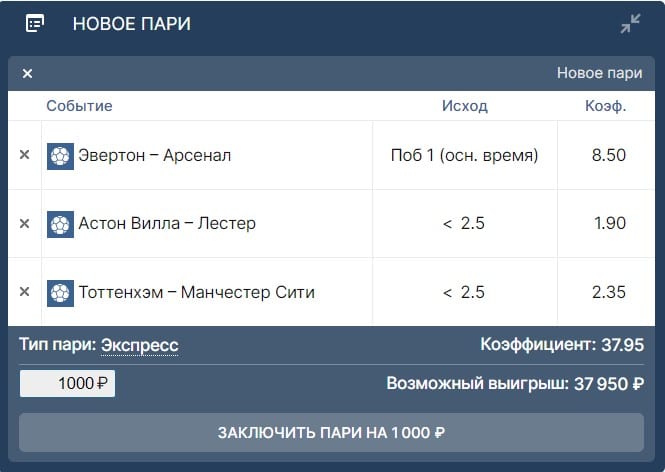Remove the Тоттенхэм – Манчестер Сити selection

tap(25, 292)
